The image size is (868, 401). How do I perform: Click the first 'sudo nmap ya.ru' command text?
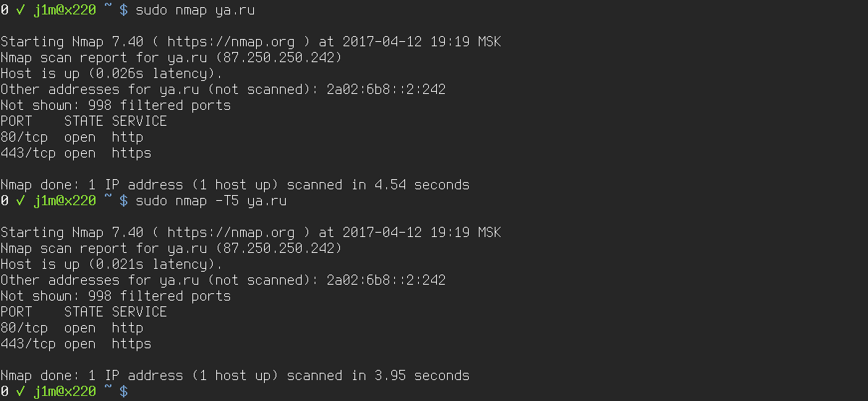195,10
